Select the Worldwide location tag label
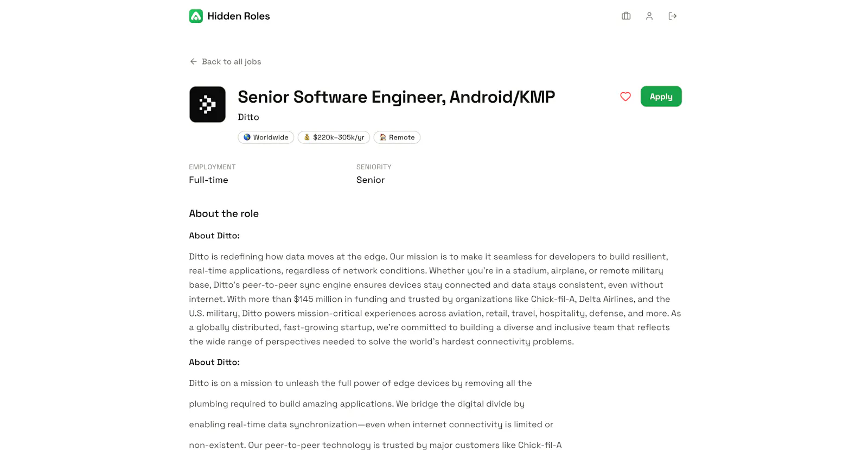This screenshot has width=868, height=450. [x=271, y=137]
